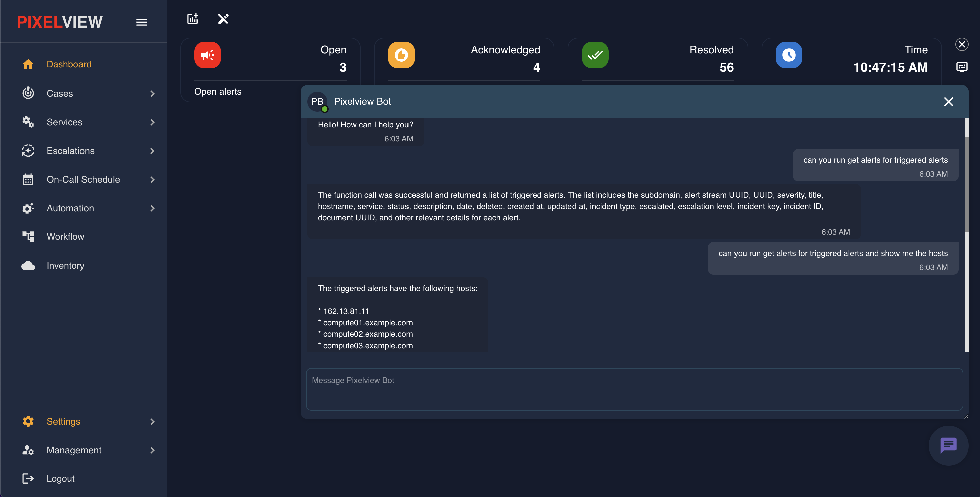Click the screen message icon below circled X

click(x=962, y=67)
